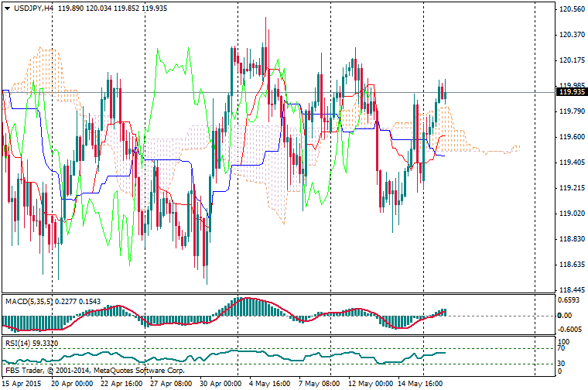Click the 7 May 08:00 time label
This screenshot has height=390, width=588.
(319, 384)
